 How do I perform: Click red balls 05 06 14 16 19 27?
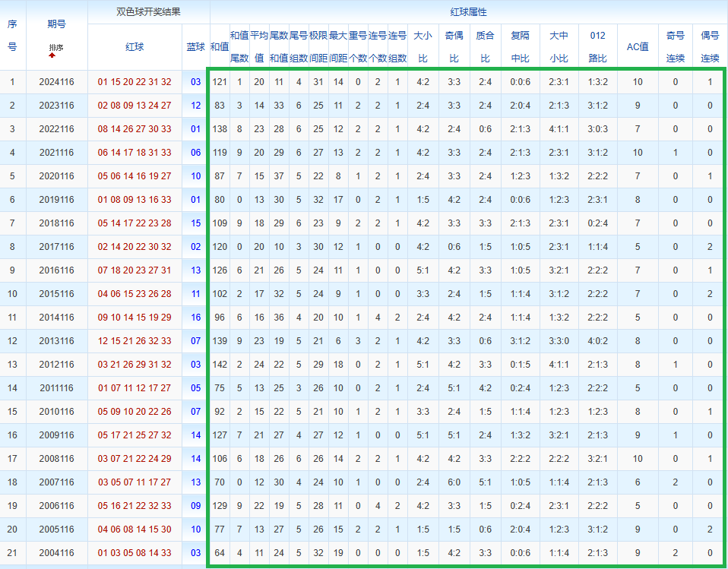point(135,176)
